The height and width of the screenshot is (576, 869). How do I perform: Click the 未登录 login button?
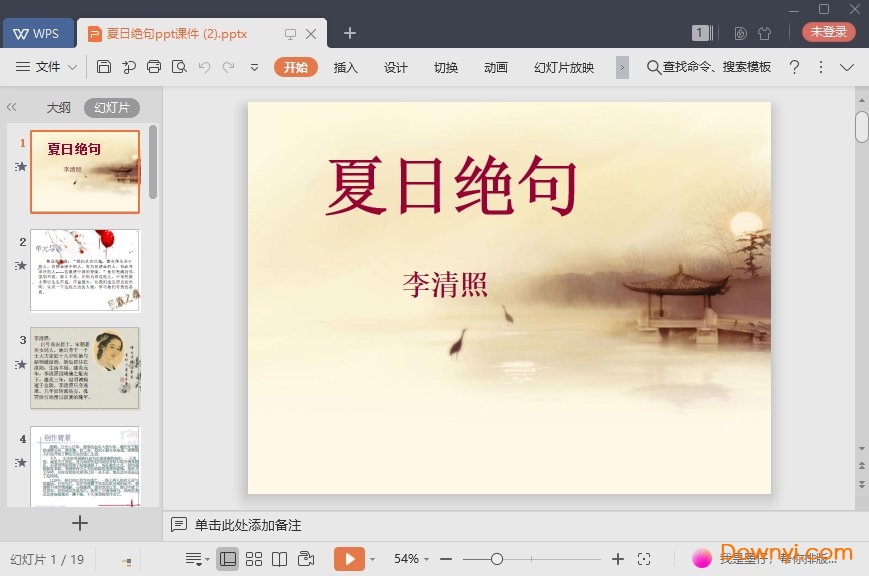pos(828,31)
